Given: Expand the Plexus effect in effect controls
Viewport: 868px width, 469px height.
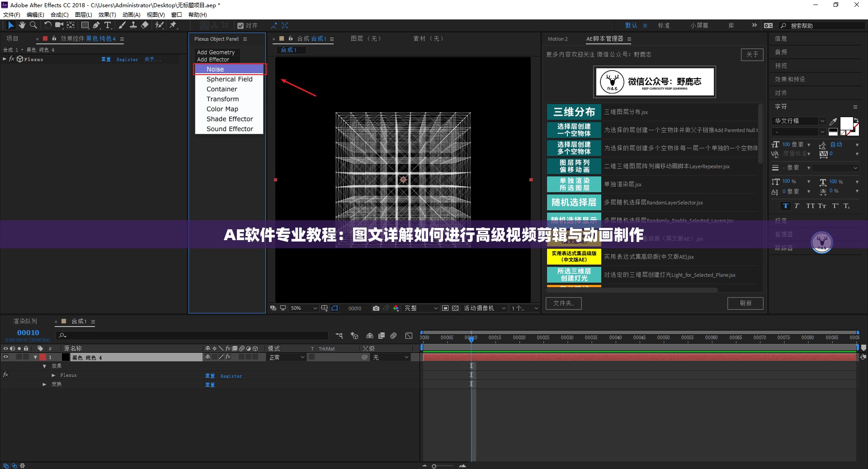Looking at the screenshot, I should [x=5, y=59].
